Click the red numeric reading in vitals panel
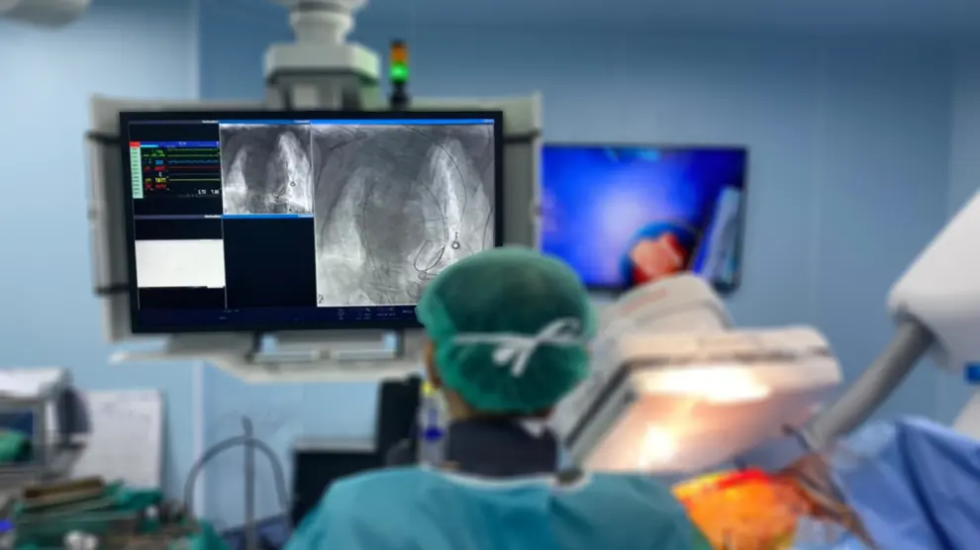 pyautogui.click(x=159, y=168)
